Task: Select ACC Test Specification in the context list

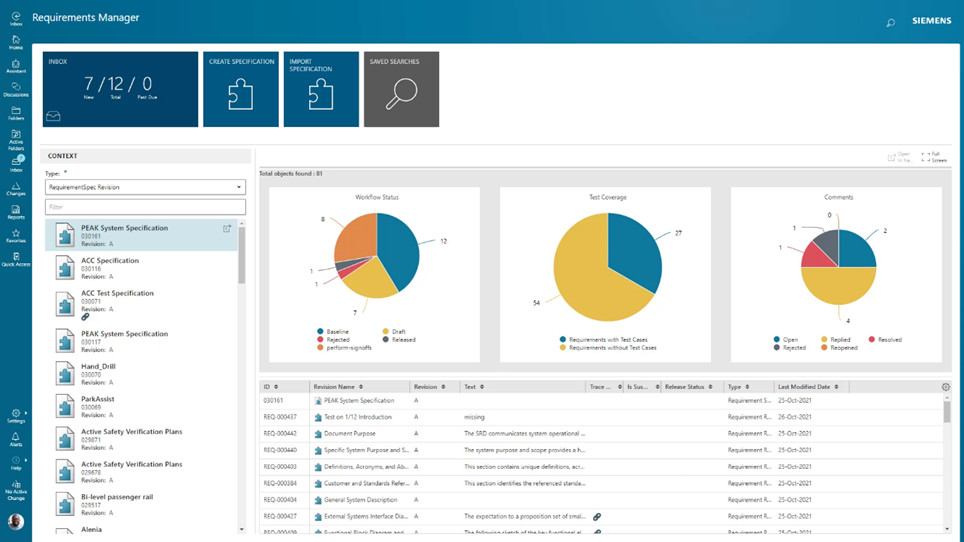Action: click(117, 294)
